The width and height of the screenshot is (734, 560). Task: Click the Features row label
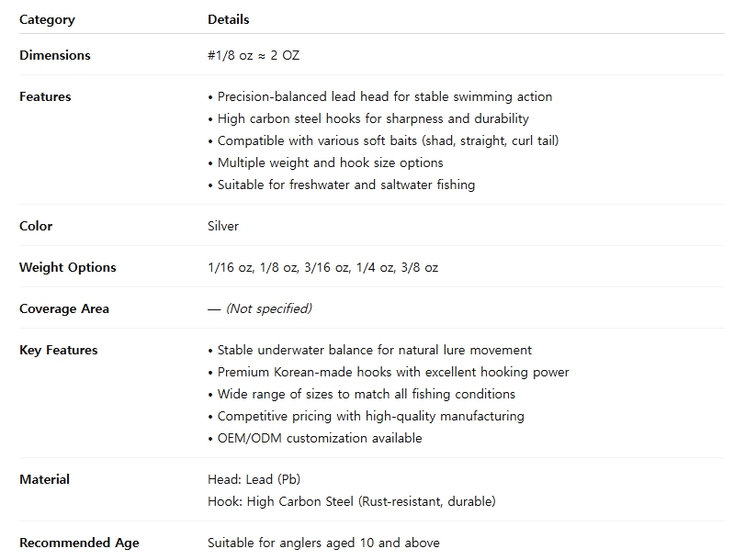click(x=45, y=96)
